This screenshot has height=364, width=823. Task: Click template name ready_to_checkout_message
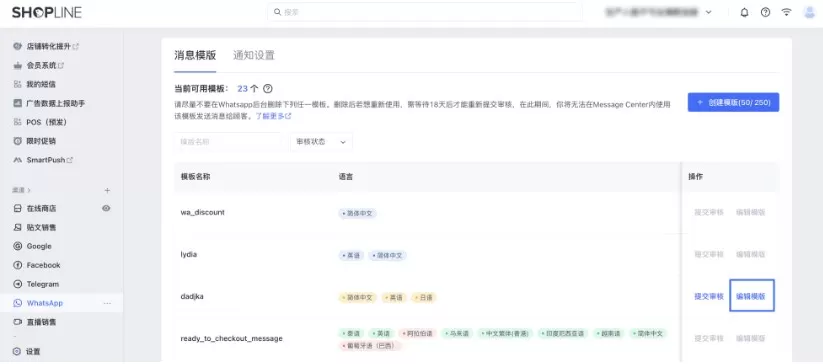coord(231,338)
